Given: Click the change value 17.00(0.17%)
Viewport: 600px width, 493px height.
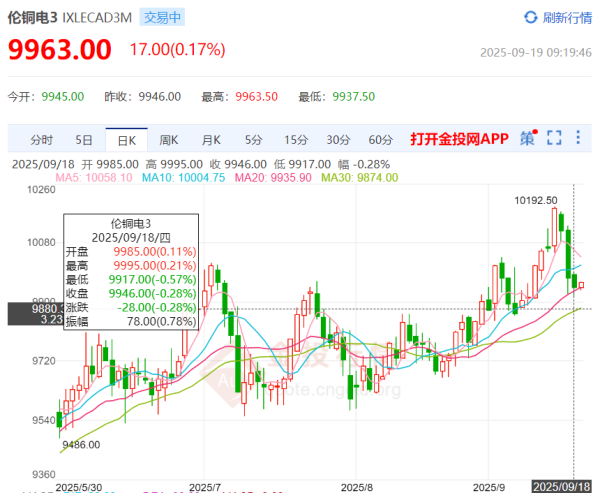Looking at the screenshot, I should (x=178, y=50).
